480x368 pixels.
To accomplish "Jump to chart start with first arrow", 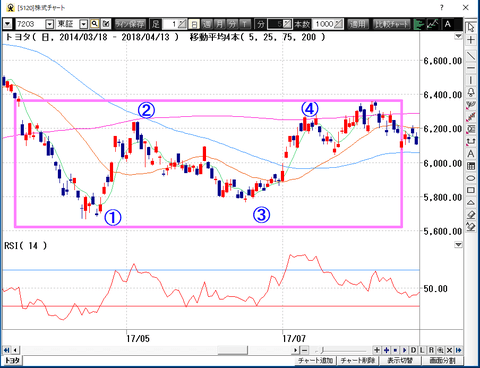I will (x=6, y=350).
